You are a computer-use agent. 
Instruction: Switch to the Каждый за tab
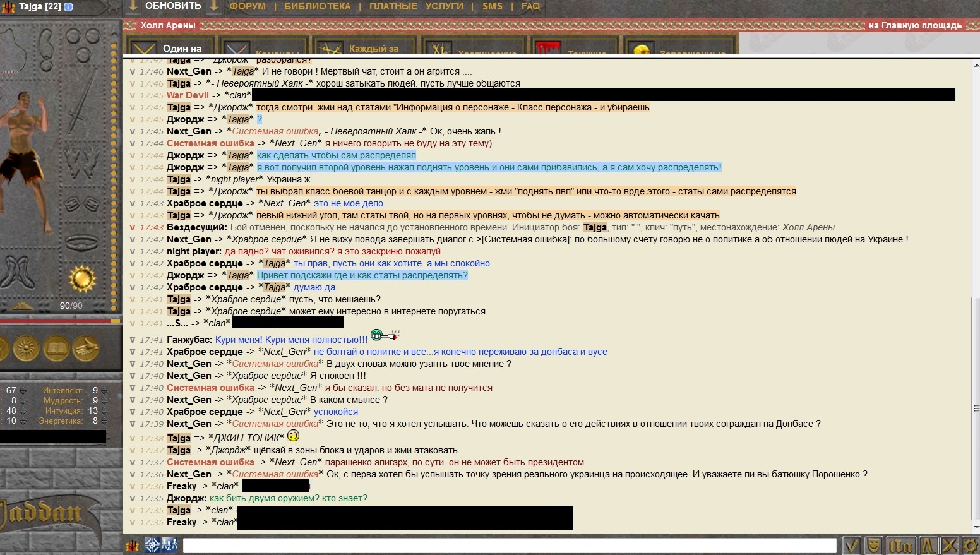click(364, 46)
